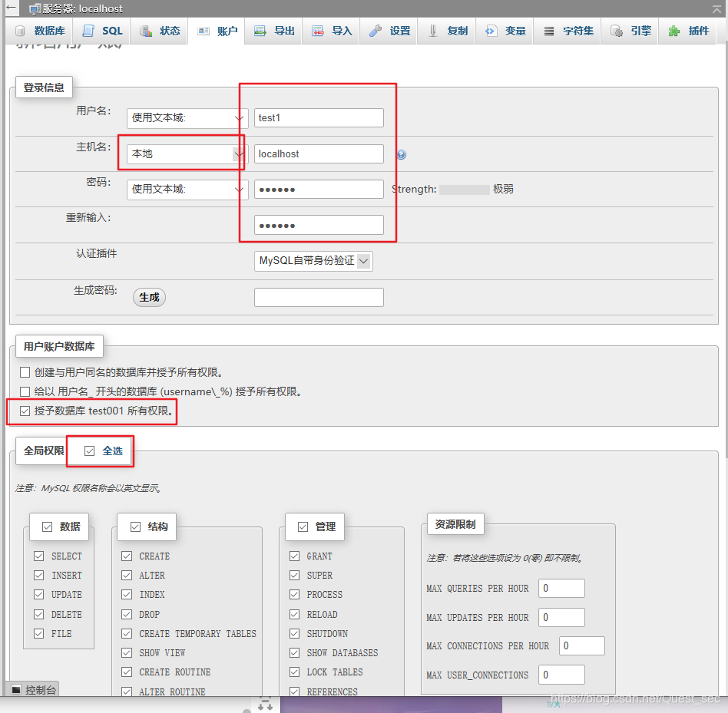Viewport: 728px width, 713px height.
Task: Uncheck the INSERT privilege
Action: pos(39,575)
